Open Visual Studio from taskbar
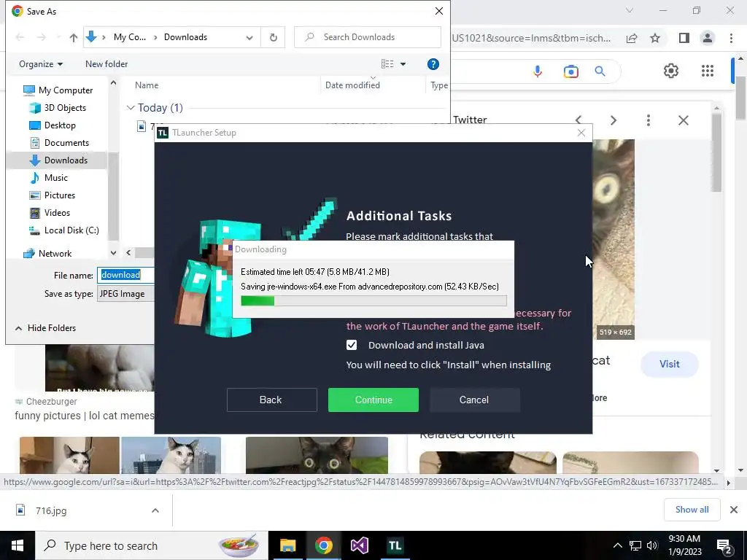This screenshot has height=560, width=747. pos(359,545)
